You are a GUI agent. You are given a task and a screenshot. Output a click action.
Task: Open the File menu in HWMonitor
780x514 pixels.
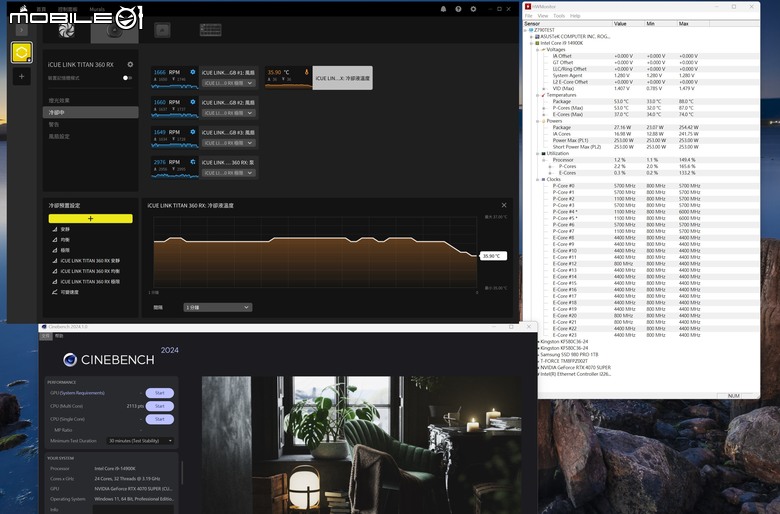pos(528,16)
